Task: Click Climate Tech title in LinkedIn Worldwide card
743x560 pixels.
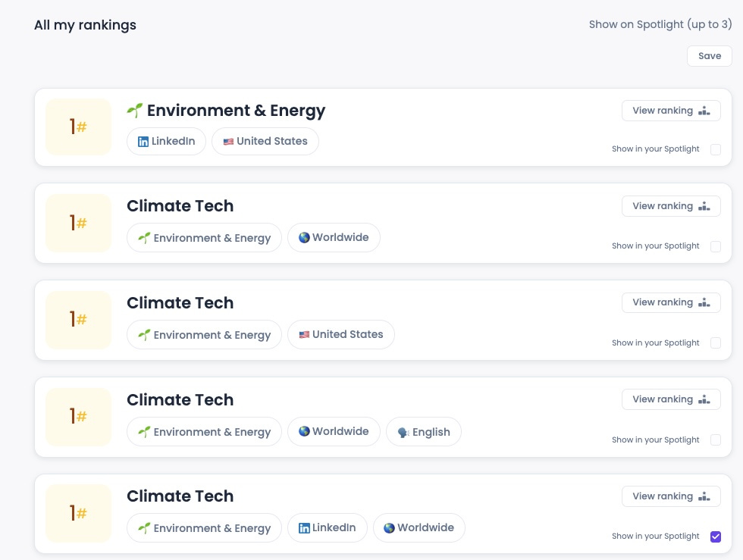Action: pyautogui.click(x=180, y=496)
